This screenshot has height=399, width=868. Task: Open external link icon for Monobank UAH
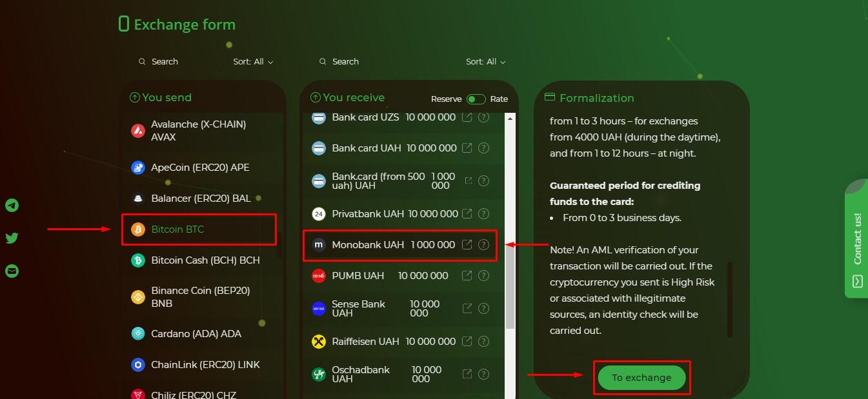tap(467, 245)
